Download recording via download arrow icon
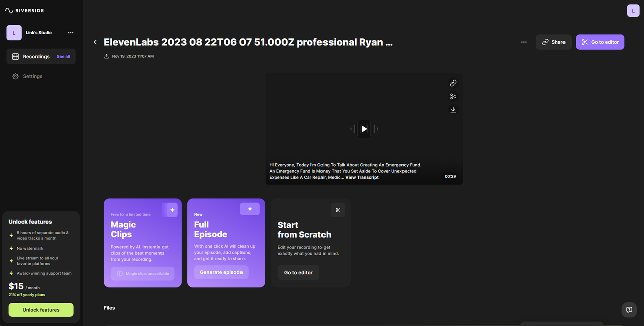The width and height of the screenshot is (644, 326). (453, 109)
